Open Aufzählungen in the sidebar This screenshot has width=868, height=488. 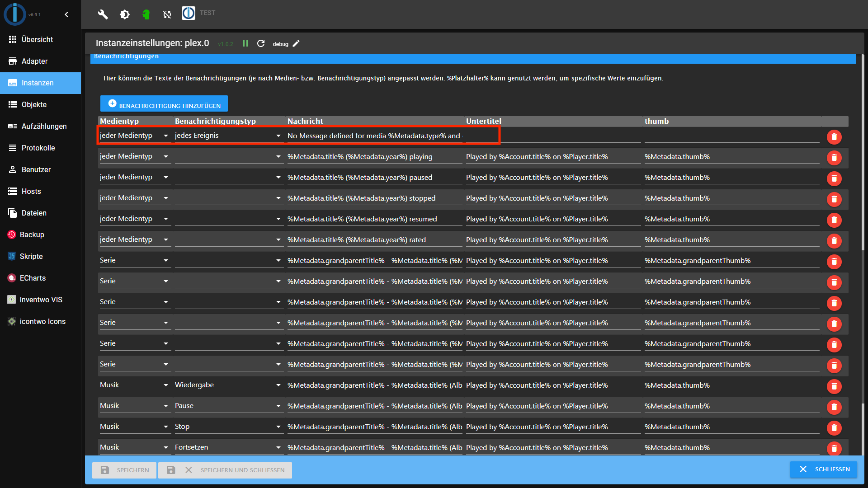40,126
